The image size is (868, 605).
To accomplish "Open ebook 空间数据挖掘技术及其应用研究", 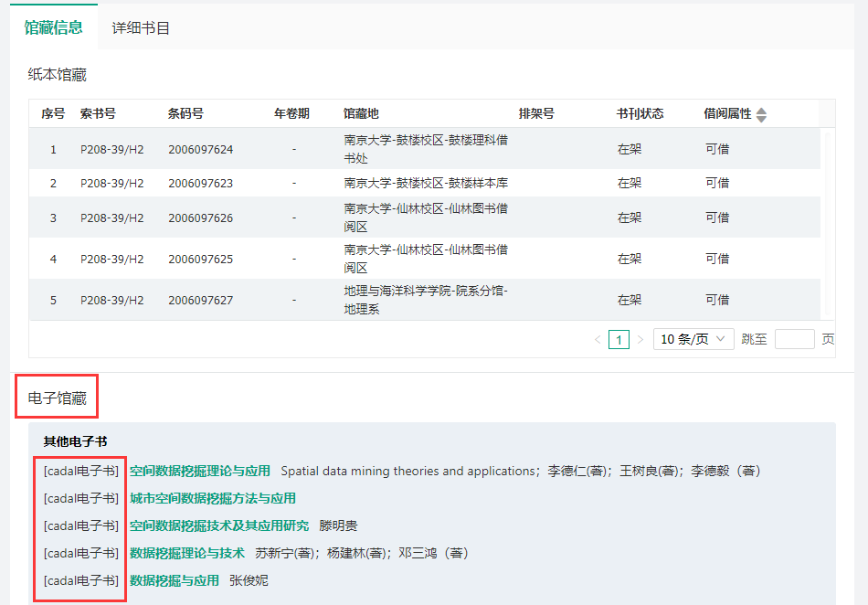I will [x=219, y=525].
